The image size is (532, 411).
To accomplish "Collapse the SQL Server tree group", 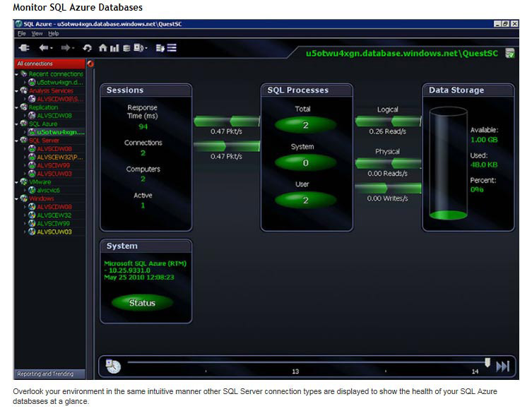I will click(x=16, y=141).
